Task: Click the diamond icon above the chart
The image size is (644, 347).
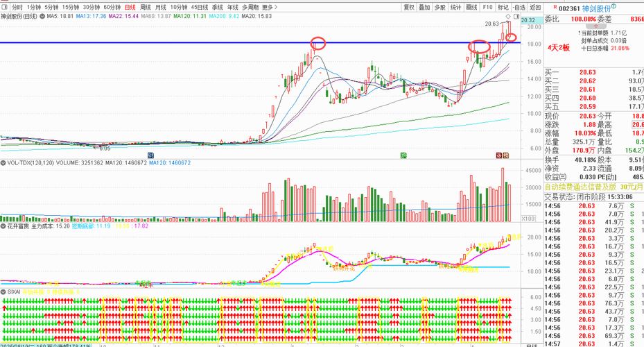Action: 508,17
